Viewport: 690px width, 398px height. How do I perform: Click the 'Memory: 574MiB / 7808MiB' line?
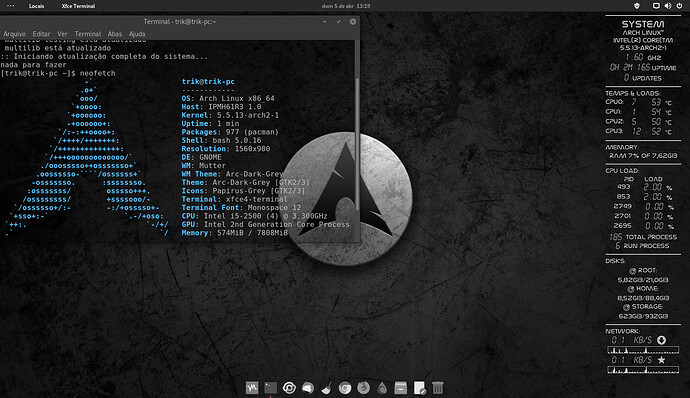(x=235, y=232)
